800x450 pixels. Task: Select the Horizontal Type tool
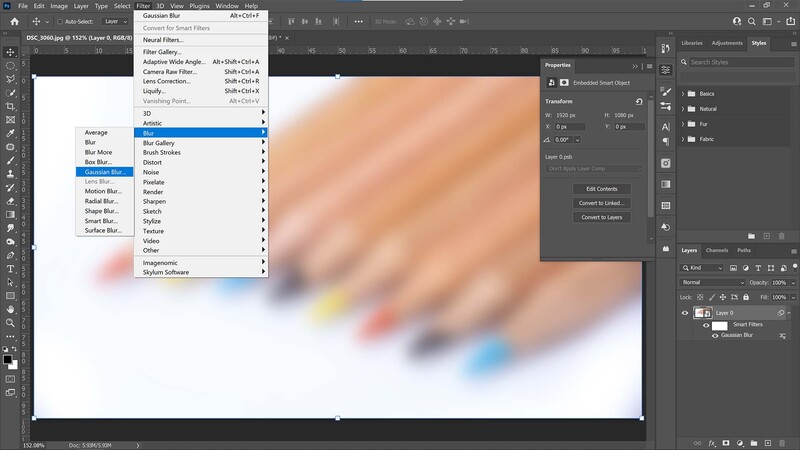10,269
